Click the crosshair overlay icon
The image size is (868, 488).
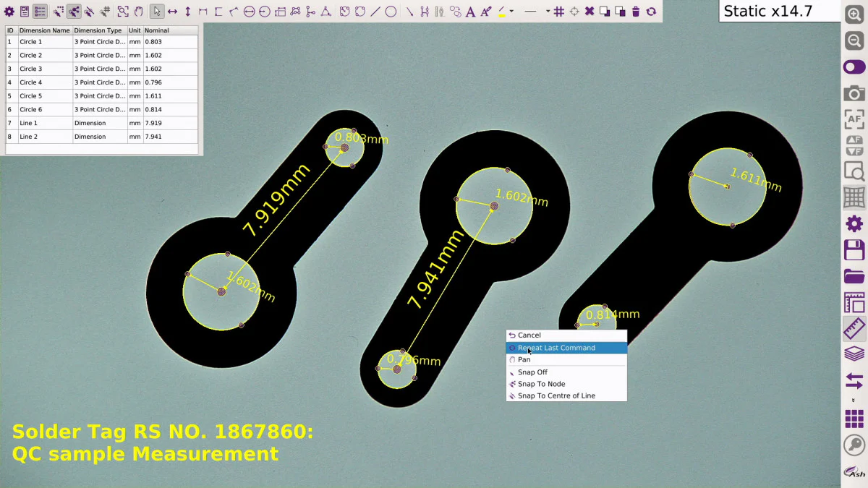click(574, 12)
